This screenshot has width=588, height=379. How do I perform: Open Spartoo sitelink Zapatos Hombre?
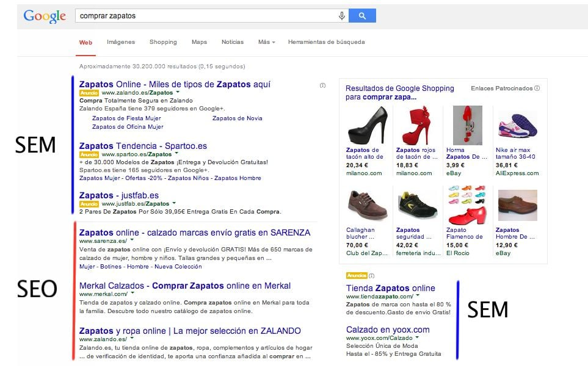238,178
